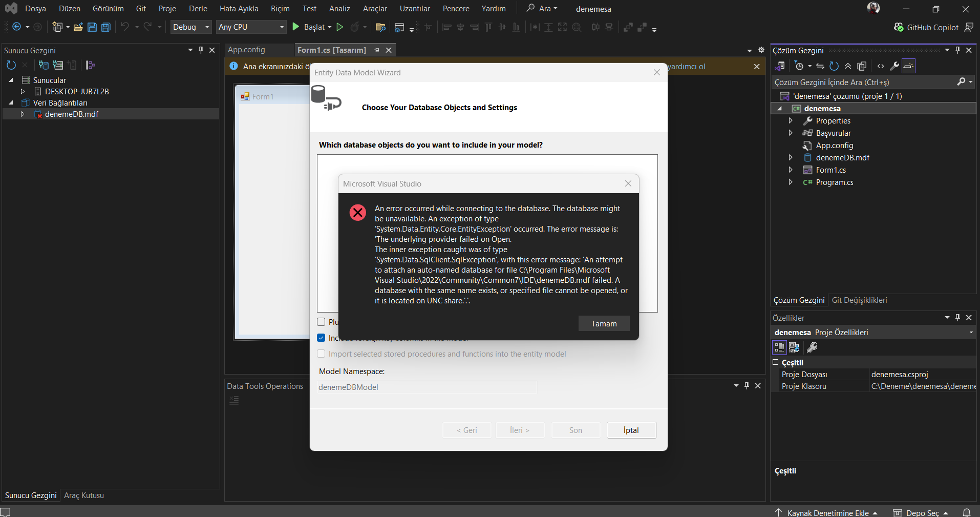Screen dimensions: 980x517
Task: Switch to the App.config tab
Action: (246, 50)
